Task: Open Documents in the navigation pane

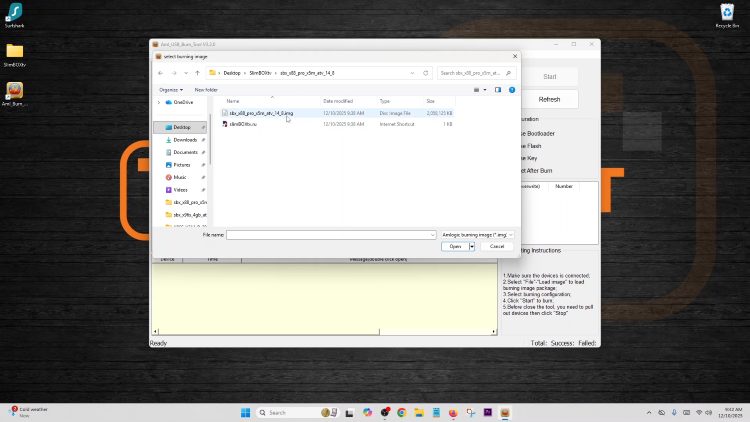Action: click(x=185, y=152)
